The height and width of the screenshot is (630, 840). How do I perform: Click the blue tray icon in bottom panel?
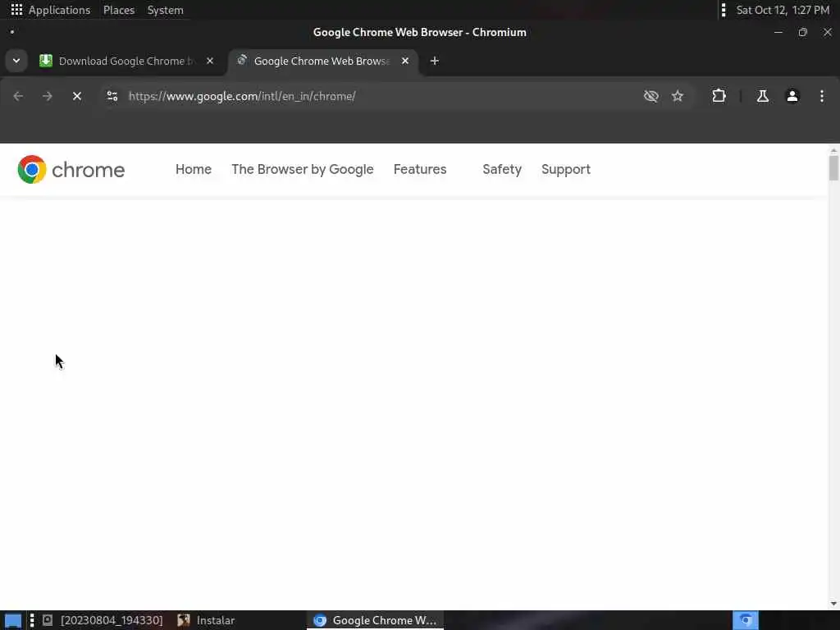pyautogui.click(x=746, y=620)
